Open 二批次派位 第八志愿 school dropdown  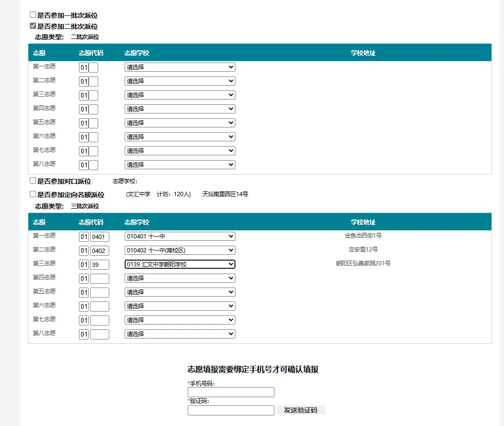tap(180, 165)
